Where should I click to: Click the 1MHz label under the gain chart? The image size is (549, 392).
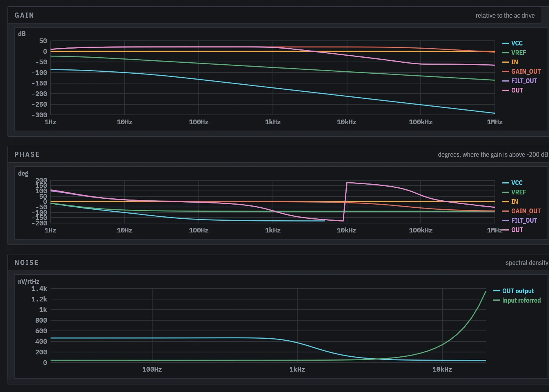click(x=495, y=122)
